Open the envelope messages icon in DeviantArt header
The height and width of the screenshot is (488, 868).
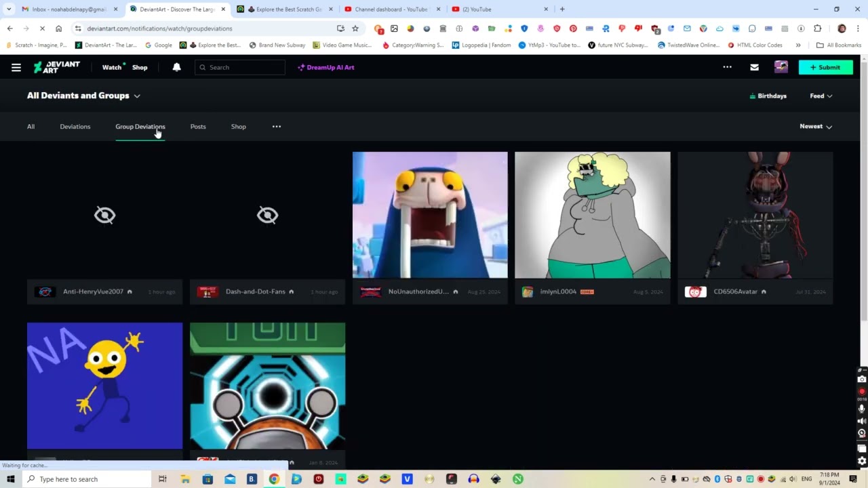[754, 67]
